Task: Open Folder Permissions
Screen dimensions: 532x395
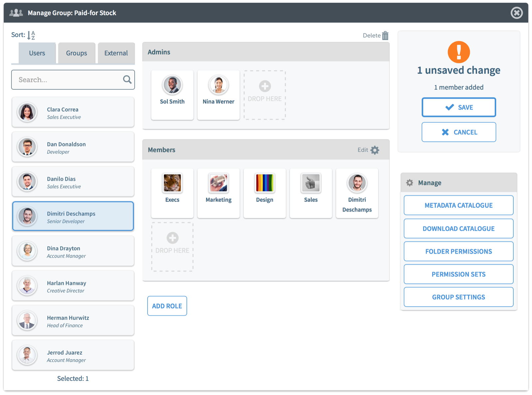Action: pyautogui.click(x=459, y=251)
